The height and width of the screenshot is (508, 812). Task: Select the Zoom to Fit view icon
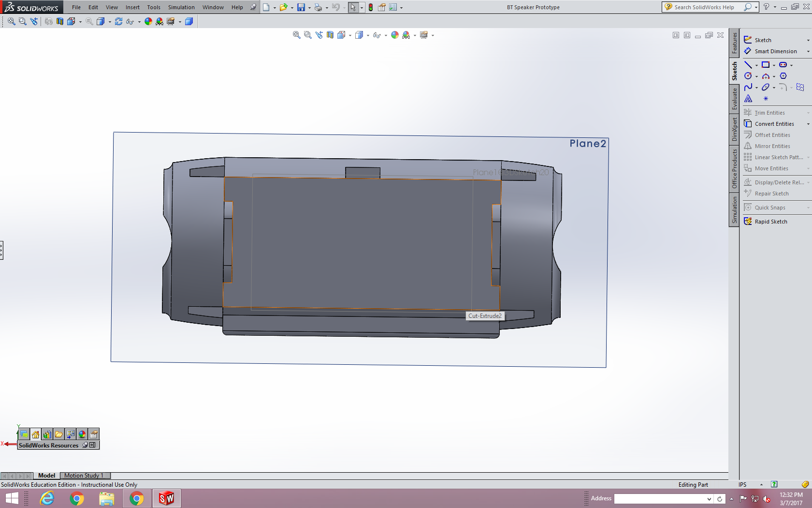(x=296, y=35)
